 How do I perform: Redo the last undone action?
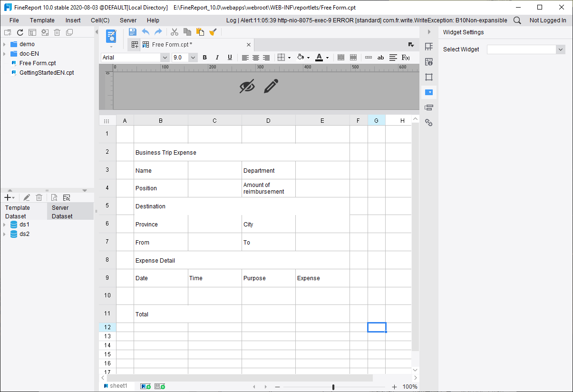(158, 32)
